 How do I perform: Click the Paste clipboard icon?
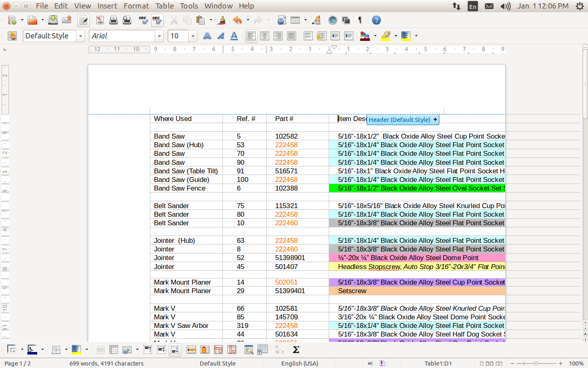coord(200,20)
